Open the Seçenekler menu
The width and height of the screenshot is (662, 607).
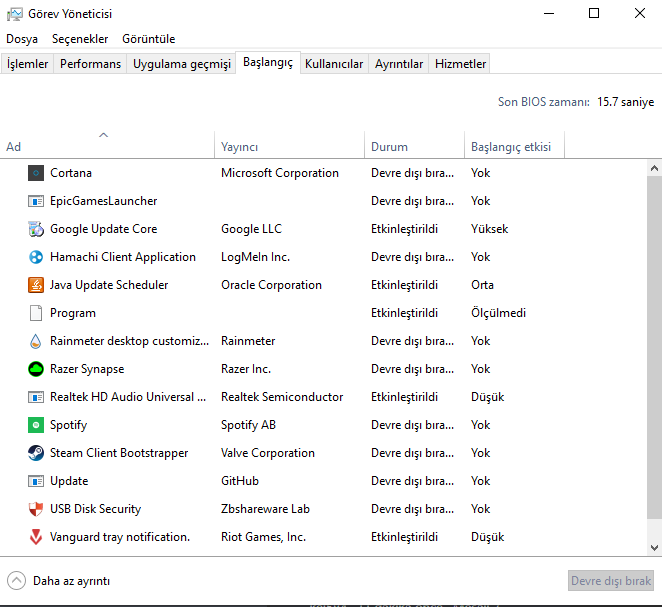point(80,39)
